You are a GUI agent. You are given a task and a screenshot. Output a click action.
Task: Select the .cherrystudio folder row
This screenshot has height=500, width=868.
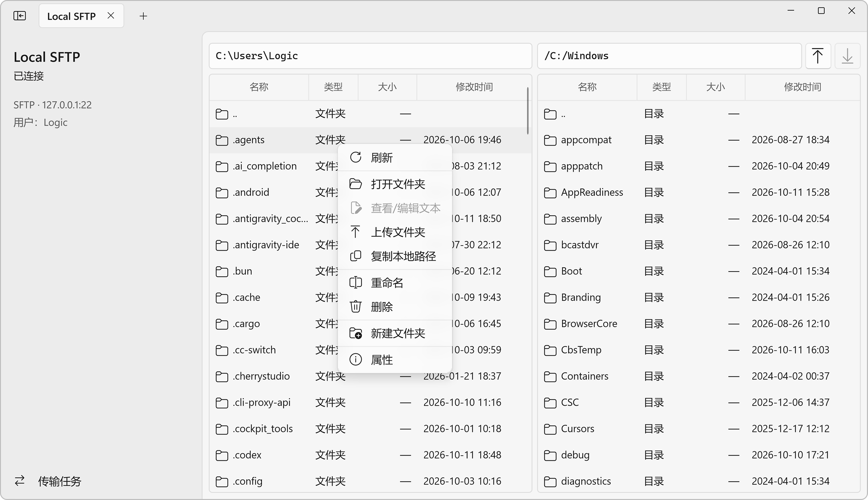coord(370,376)
